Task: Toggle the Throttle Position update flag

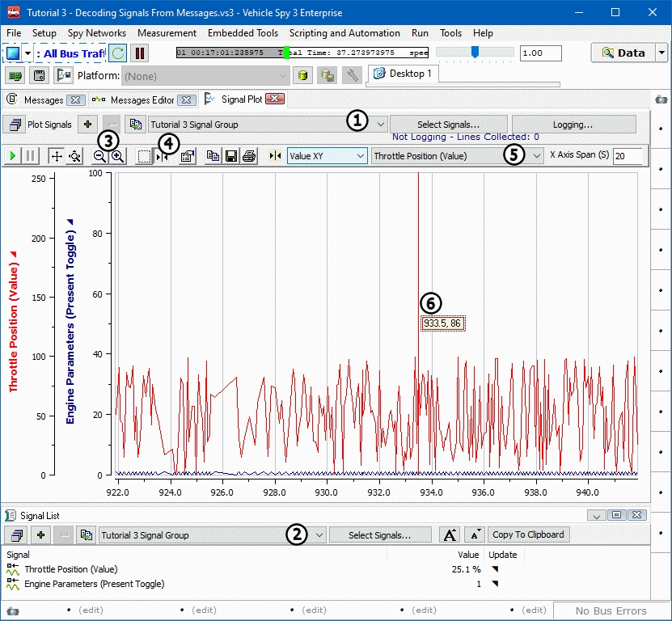Action: click(495, 569)
